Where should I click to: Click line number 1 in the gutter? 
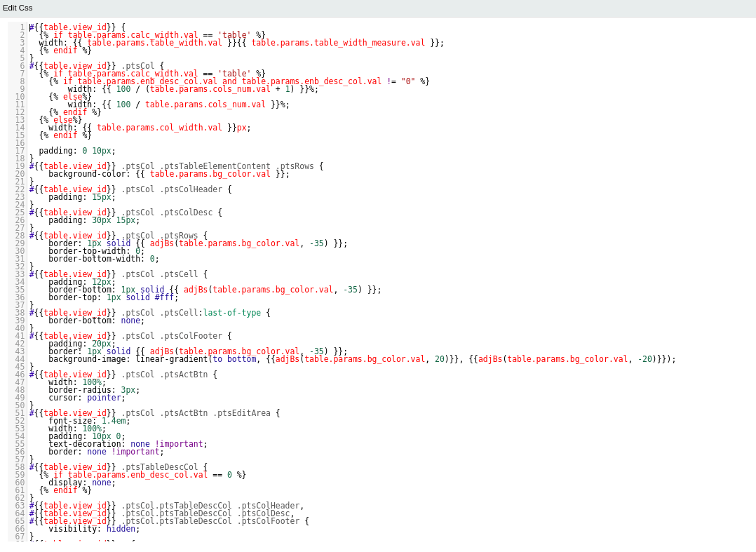tap(22, 27)
